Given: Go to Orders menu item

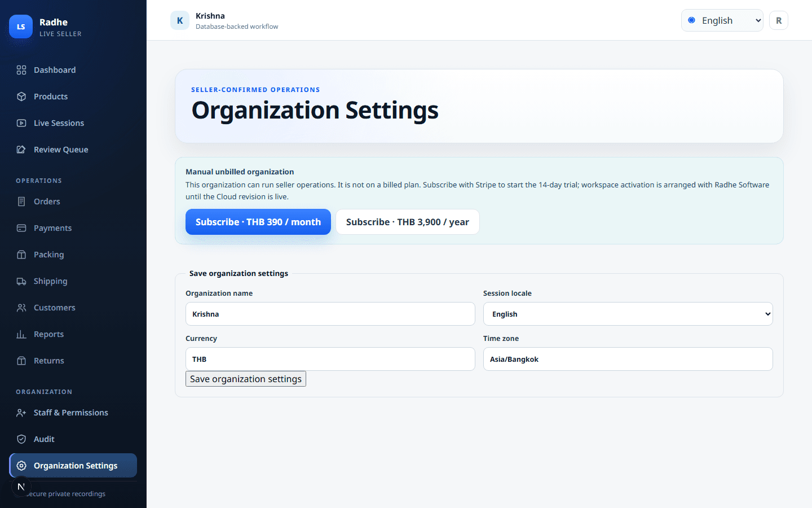Looking at the screenshot, I should [x=73, y=202].
